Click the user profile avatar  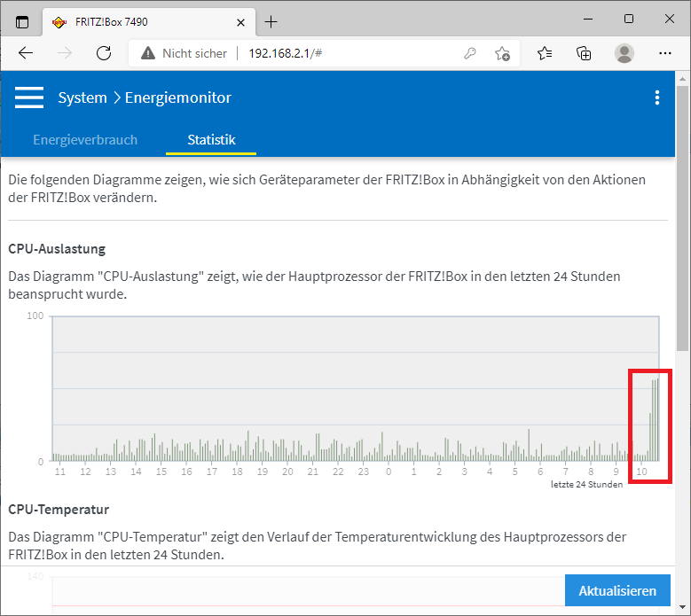coord(624,53)
